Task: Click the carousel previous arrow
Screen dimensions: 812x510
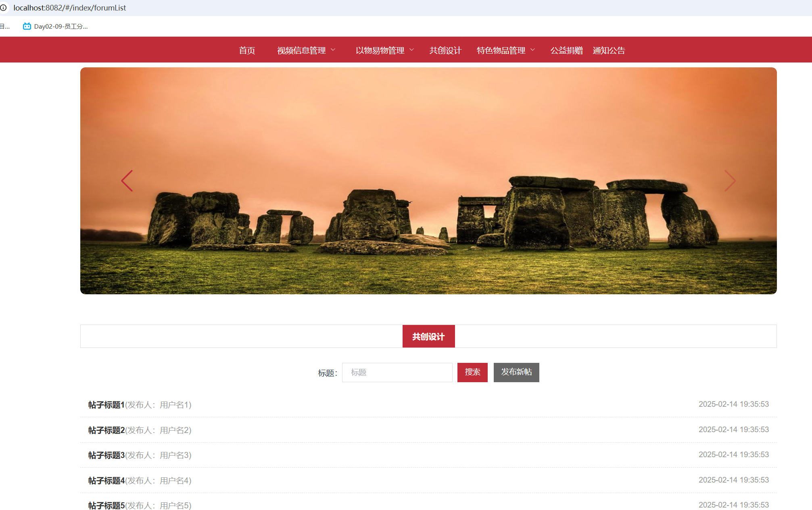Action: (127, 181)
